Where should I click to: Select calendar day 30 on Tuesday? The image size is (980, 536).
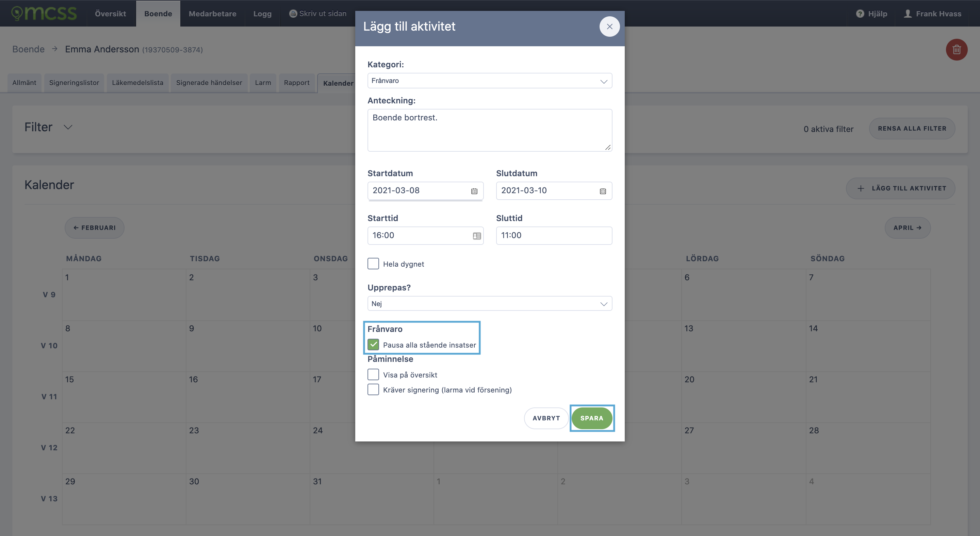point(248,499)
